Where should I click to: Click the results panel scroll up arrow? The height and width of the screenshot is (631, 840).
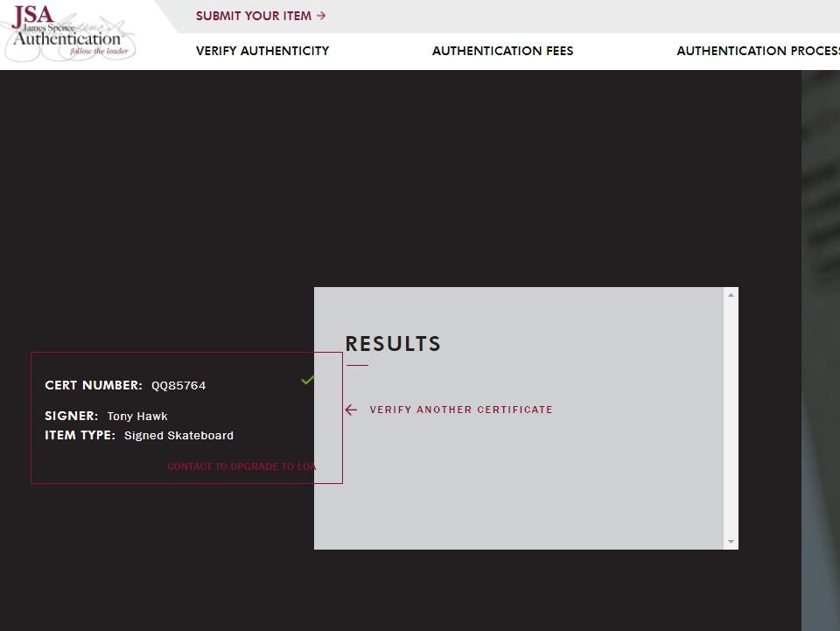(x=731, y=295)
